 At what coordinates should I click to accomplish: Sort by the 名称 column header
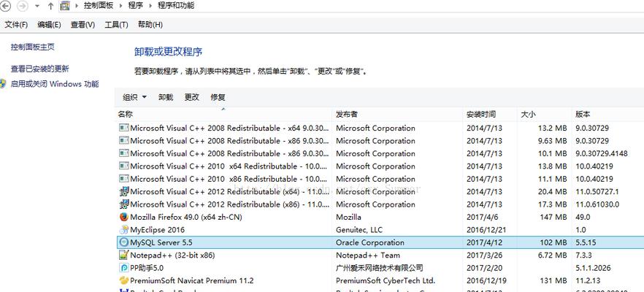pyautogui.click(x=223, y=114)
